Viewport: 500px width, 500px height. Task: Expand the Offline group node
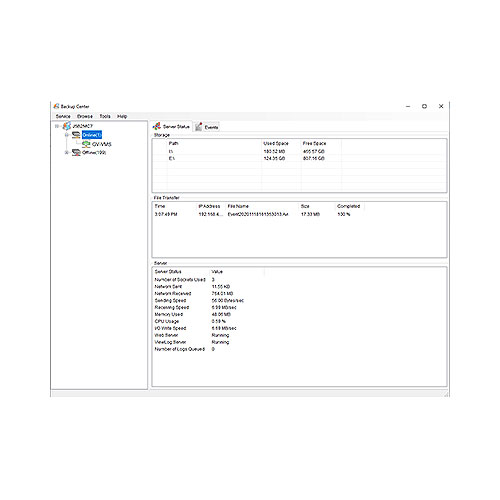tap(67, 152)
